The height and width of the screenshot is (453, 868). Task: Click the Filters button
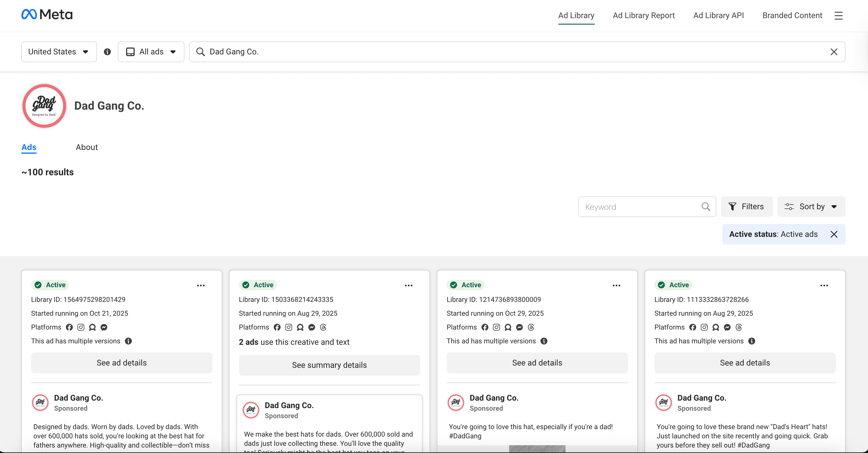(746, 207)
